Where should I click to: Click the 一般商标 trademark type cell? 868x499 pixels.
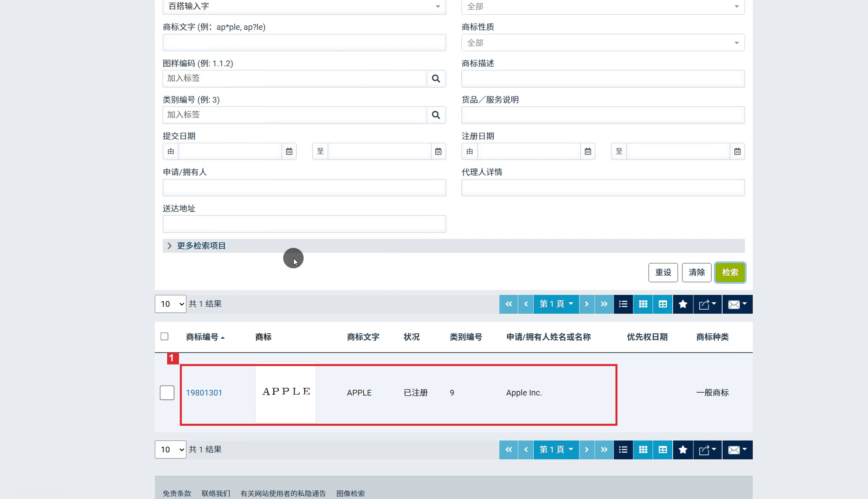point(712,393)
